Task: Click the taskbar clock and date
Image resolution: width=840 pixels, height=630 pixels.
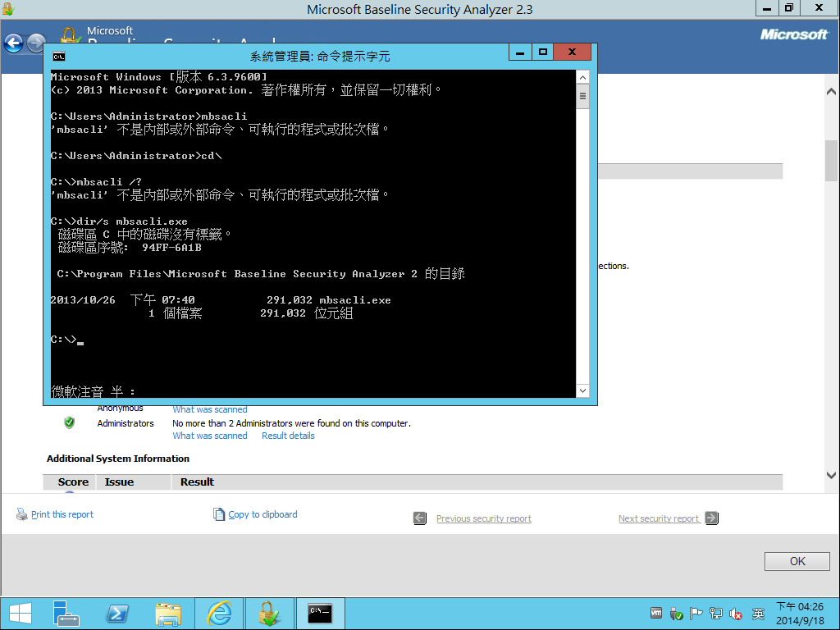Action: coord(799,614)
